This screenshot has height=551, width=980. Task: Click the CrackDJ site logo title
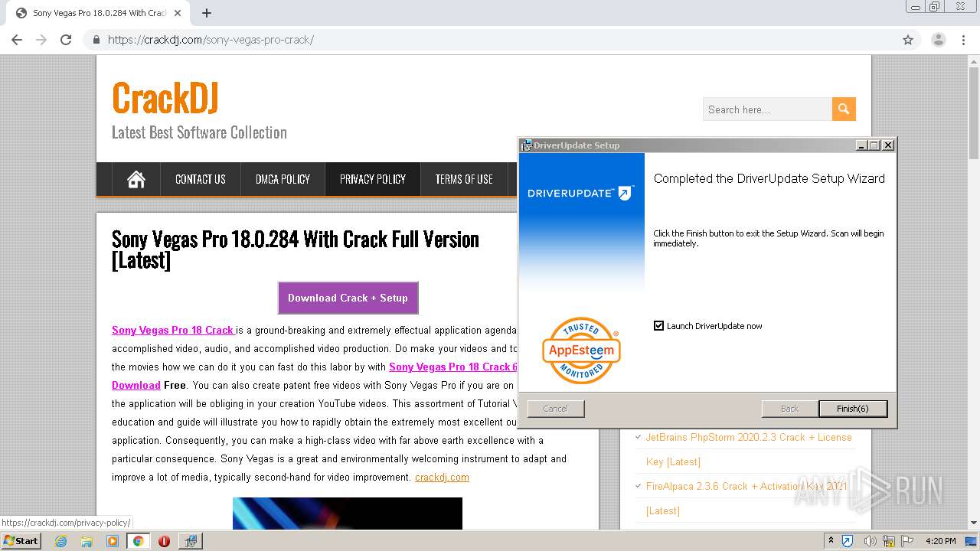(165, 98)
